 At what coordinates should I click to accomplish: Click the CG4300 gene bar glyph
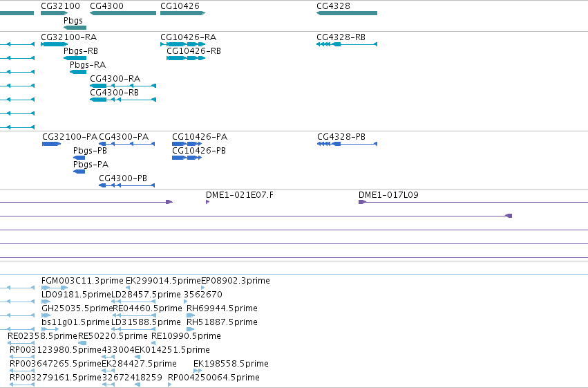click(x=123, y=13)
